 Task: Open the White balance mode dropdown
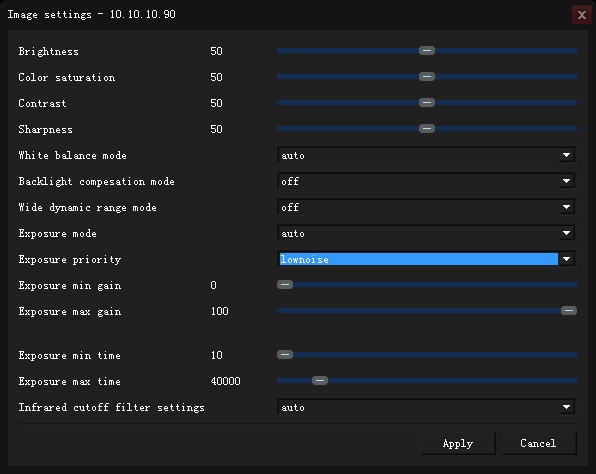click(426, 155)
